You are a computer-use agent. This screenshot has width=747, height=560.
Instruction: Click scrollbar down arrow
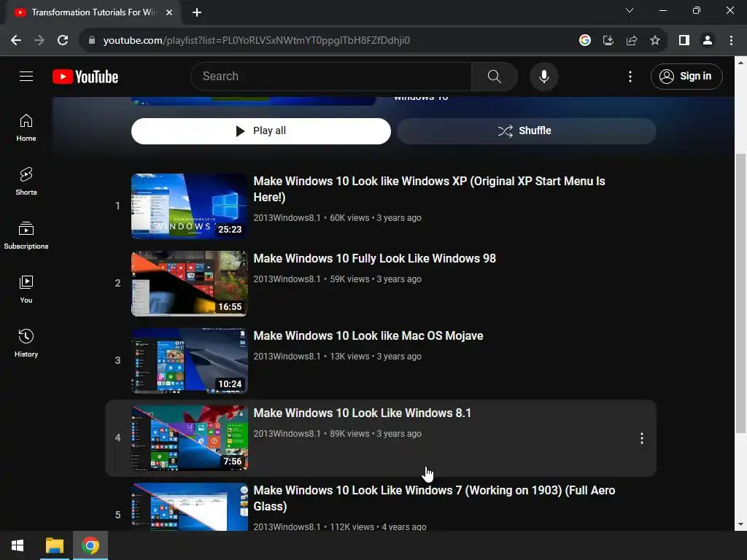740,524
